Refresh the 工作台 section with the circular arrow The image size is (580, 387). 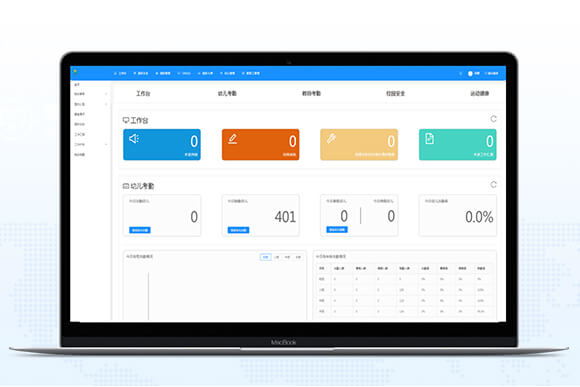[x=493, y=119]
